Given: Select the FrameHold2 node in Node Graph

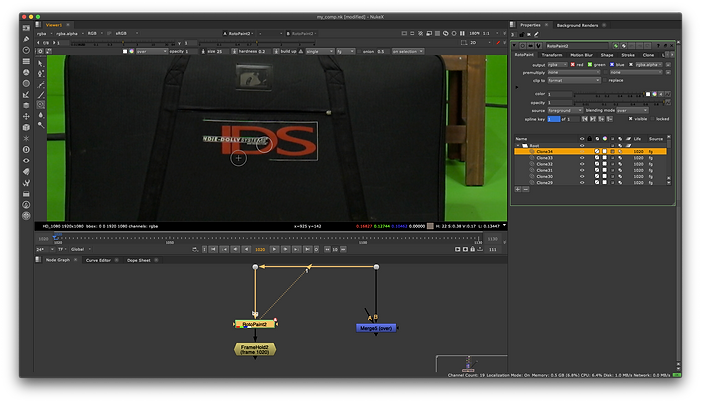Looking at the screenshot, I should coord(255,349).
